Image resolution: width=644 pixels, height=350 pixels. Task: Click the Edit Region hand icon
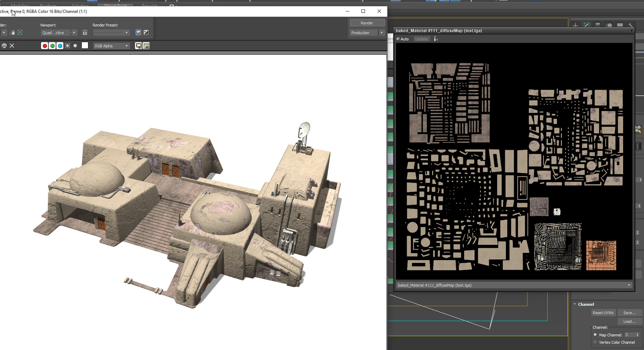[x=12, y=32]
